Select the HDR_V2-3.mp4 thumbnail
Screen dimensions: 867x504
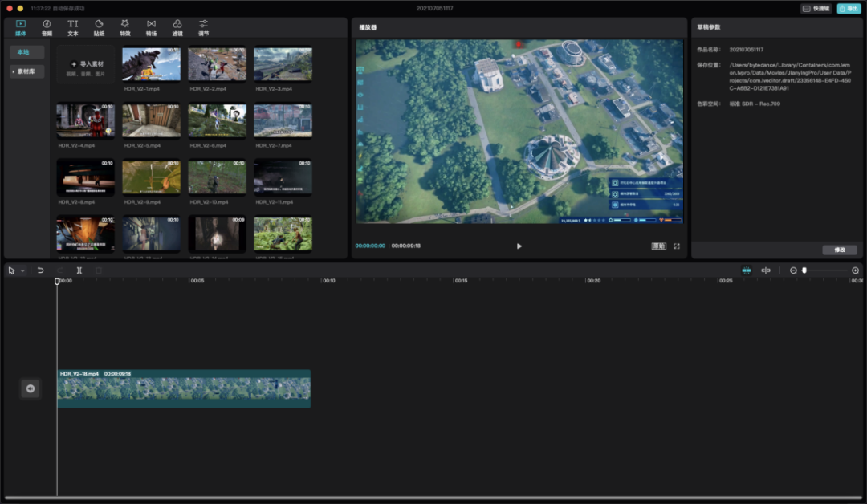click(x=283, y=64)
